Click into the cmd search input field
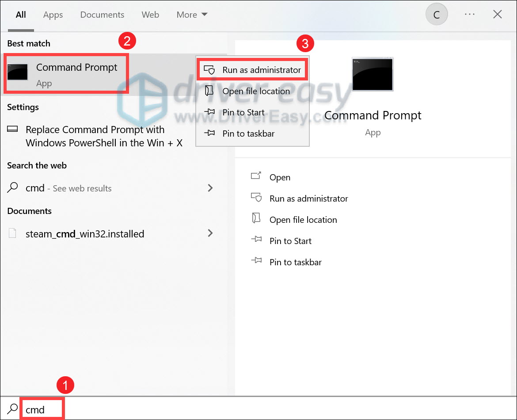The height and width of the screenshot is (420, 517). pos(42,409)
